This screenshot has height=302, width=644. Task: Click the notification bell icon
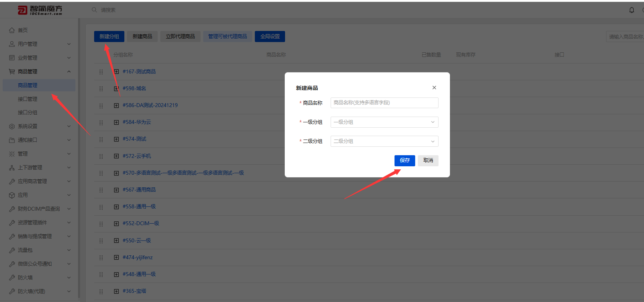click(x=632, y=10)
